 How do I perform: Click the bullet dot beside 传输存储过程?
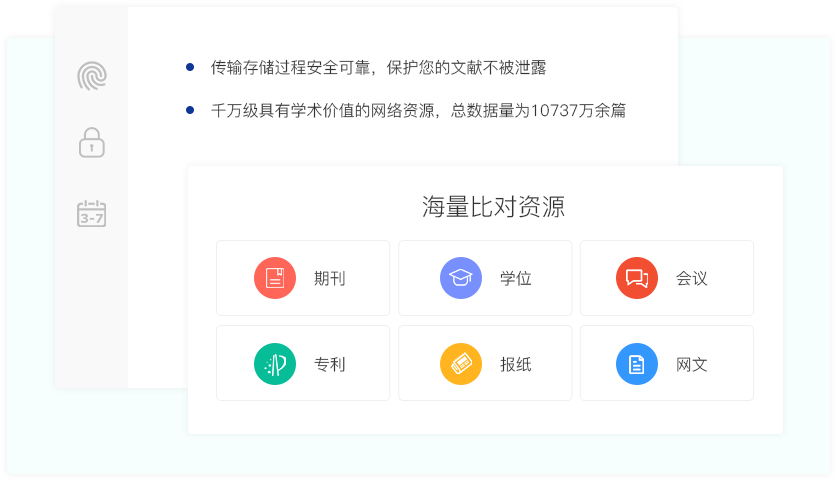click(x=190, y=67)
